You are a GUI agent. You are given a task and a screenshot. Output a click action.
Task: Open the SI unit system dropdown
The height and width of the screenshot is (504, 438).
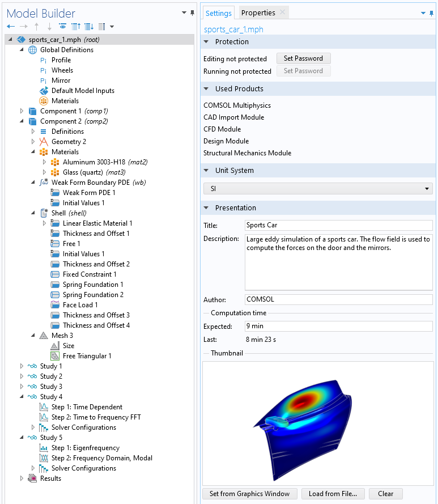318,189
